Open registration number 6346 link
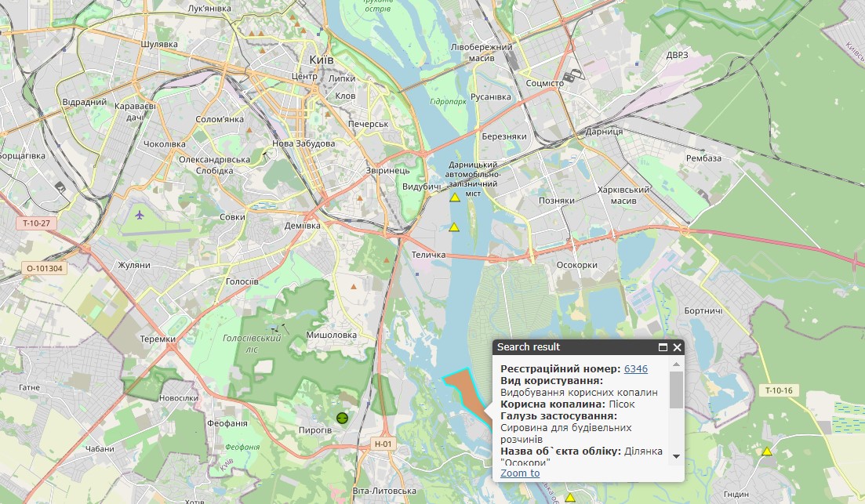Screen dimensions: 865x504 (x=635, y=368)
